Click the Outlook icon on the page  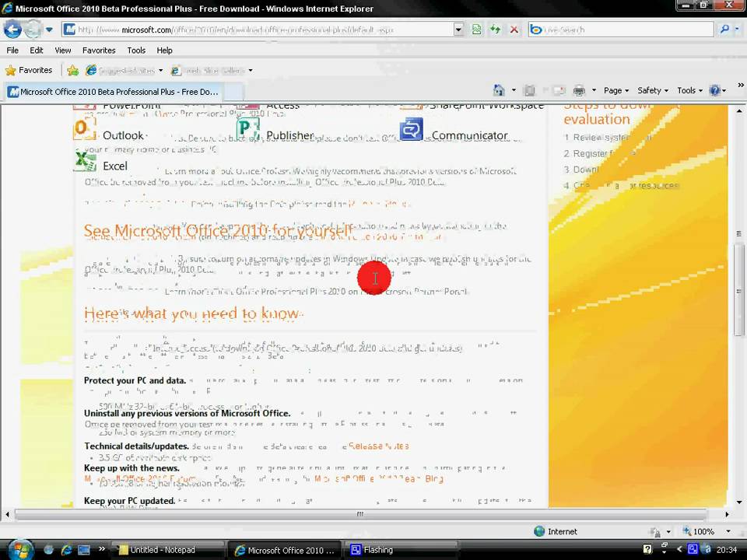pos(84,128)
